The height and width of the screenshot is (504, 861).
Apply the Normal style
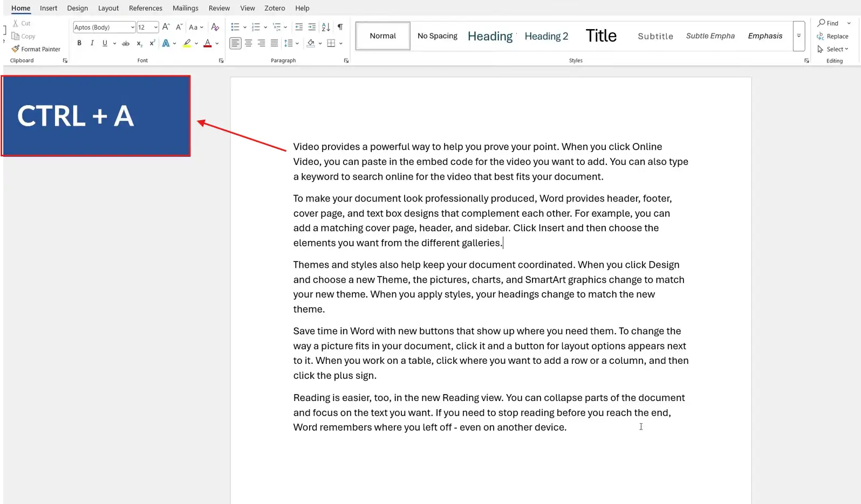click(x=383, y=36)
